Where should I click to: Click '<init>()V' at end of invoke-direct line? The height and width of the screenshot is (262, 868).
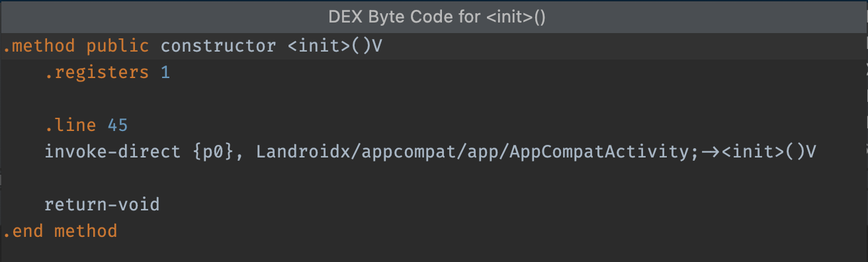click(x=769, y=152)
